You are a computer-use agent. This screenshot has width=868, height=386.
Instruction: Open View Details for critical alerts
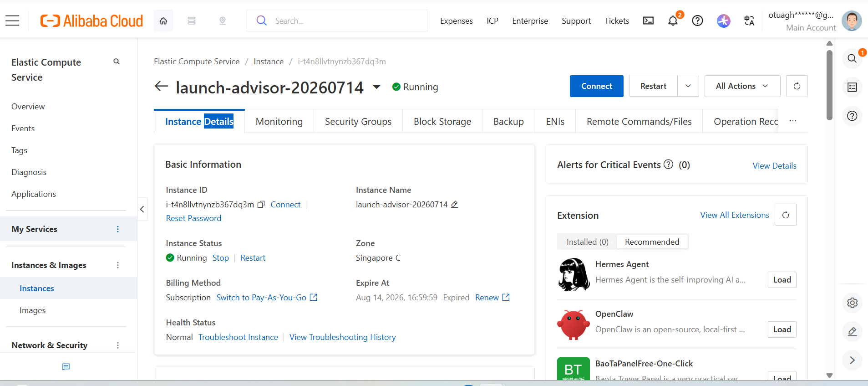774,166
